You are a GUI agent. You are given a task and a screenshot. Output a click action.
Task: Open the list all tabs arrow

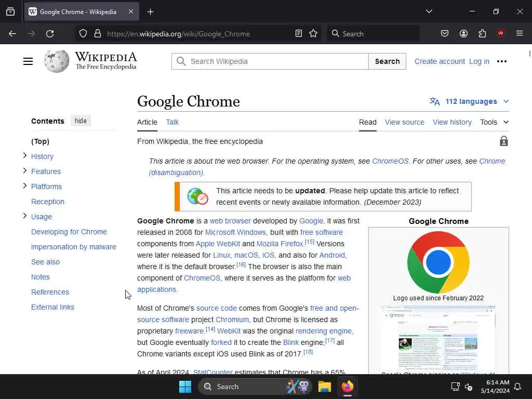coord(429,11)
